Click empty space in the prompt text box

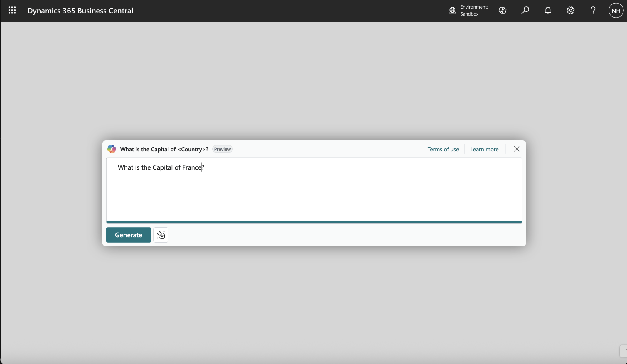coord(314,197)
